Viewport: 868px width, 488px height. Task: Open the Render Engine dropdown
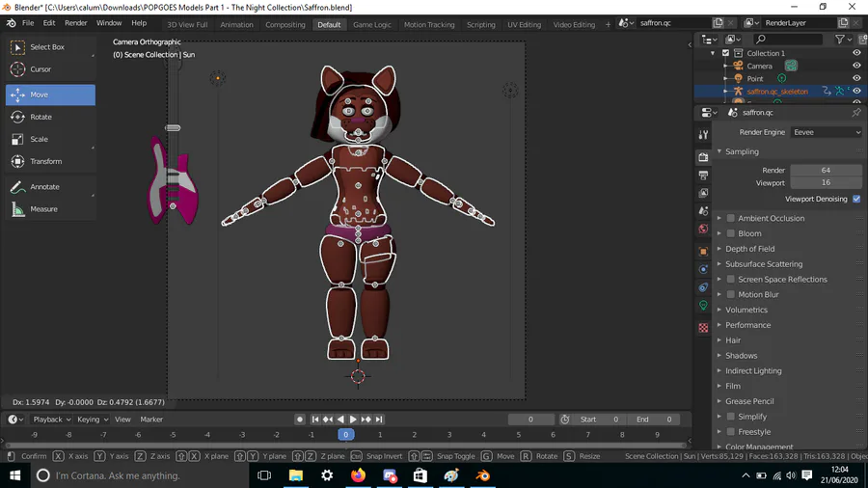coord(827,132)
